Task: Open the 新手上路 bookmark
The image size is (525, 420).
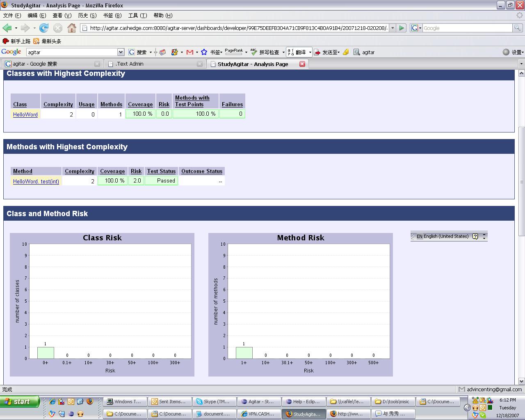Action: coord(16,41)
